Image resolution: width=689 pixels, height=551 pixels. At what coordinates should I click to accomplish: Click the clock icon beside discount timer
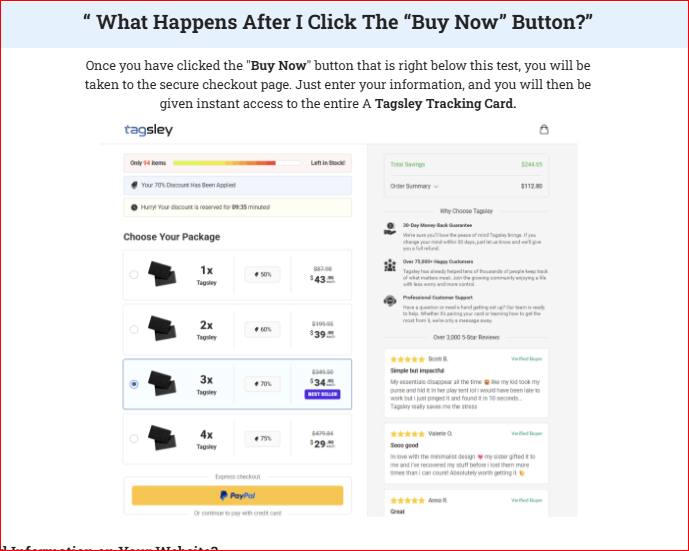point(134,207)
